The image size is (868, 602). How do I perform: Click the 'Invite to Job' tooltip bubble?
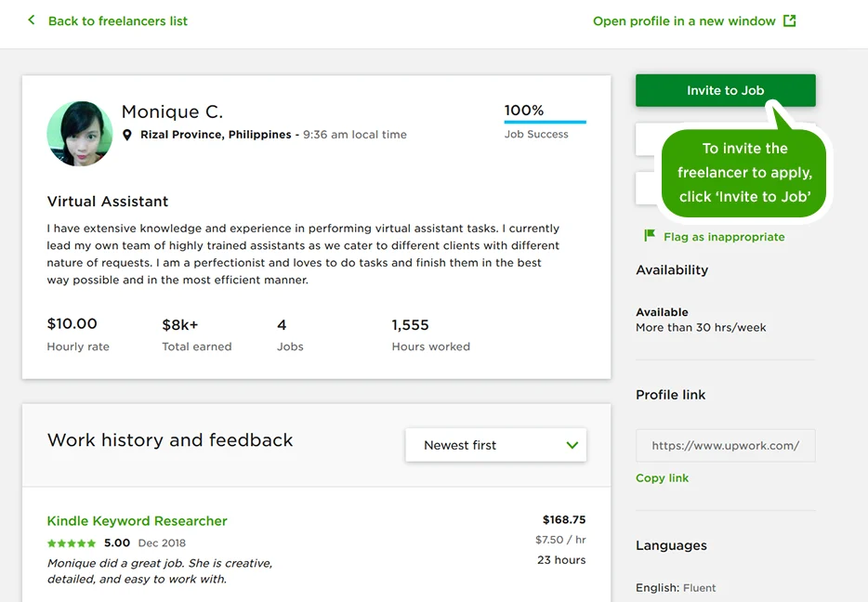[744, 172]
